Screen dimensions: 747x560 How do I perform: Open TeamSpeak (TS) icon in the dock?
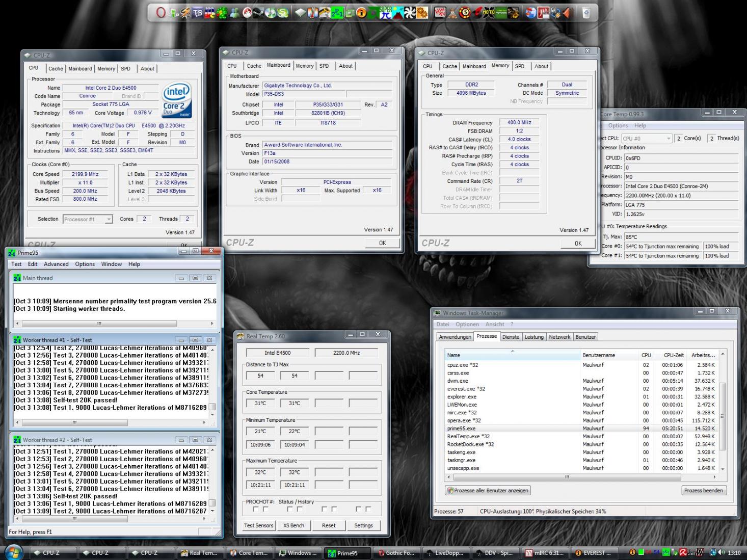click(x=197, y=13)
